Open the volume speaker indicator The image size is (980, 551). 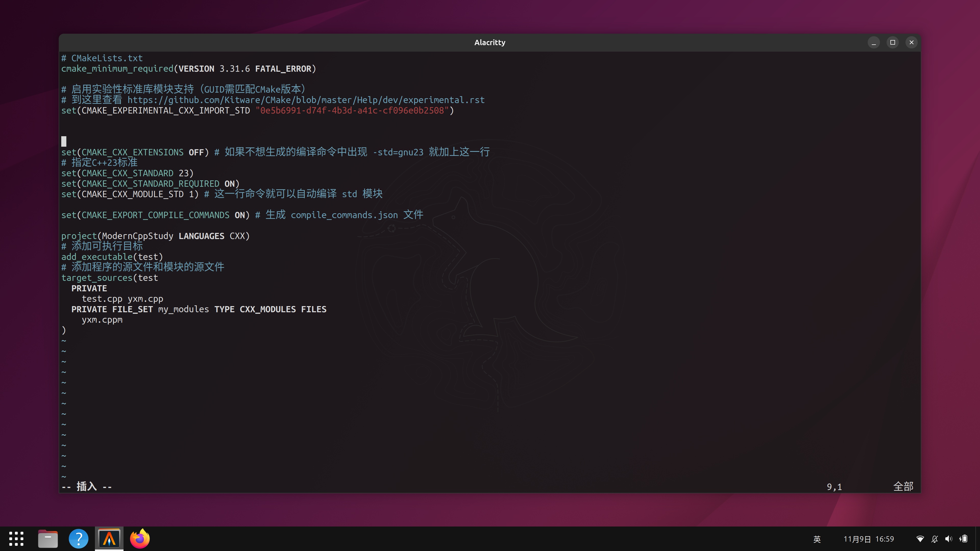coord(949,539)
